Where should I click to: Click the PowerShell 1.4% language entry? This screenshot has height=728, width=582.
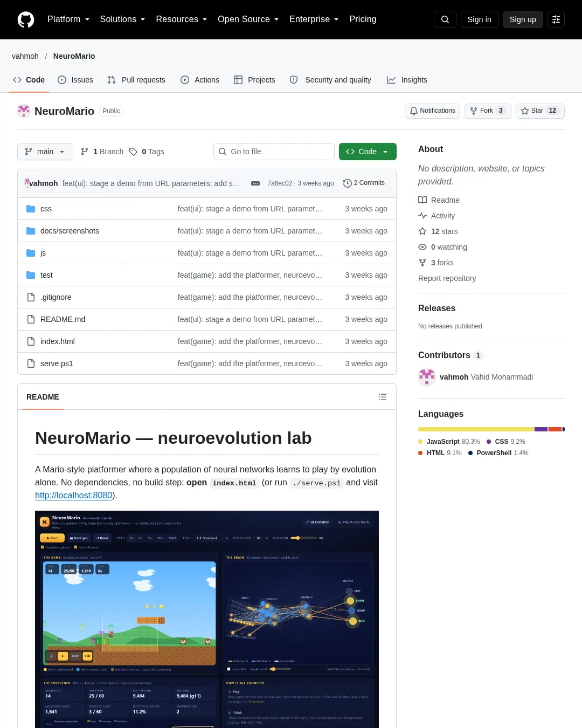tap(498, 453)
